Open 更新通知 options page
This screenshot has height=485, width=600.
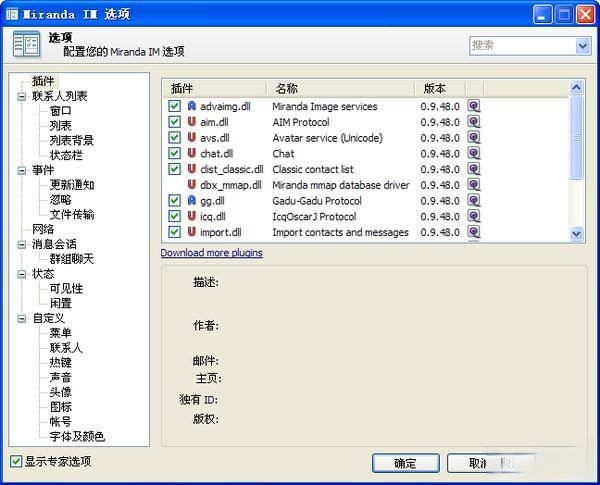72,185
